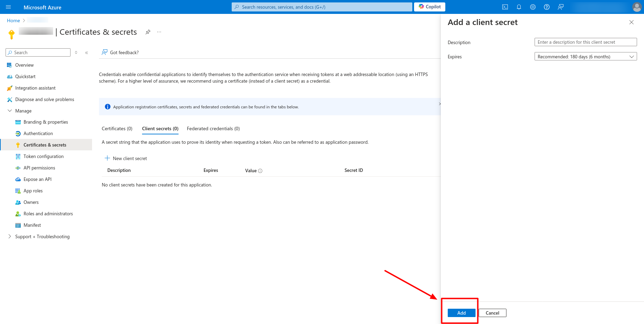Open portal settings gear icon
The width and height of the screenshot is (644, 324).
[x=533, y=7]
